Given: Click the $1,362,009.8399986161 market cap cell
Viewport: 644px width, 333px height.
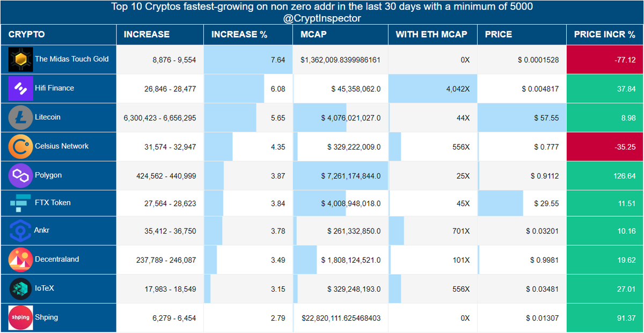Looking at the screenshot, I should pyautogui.click(x=340, y=60).
